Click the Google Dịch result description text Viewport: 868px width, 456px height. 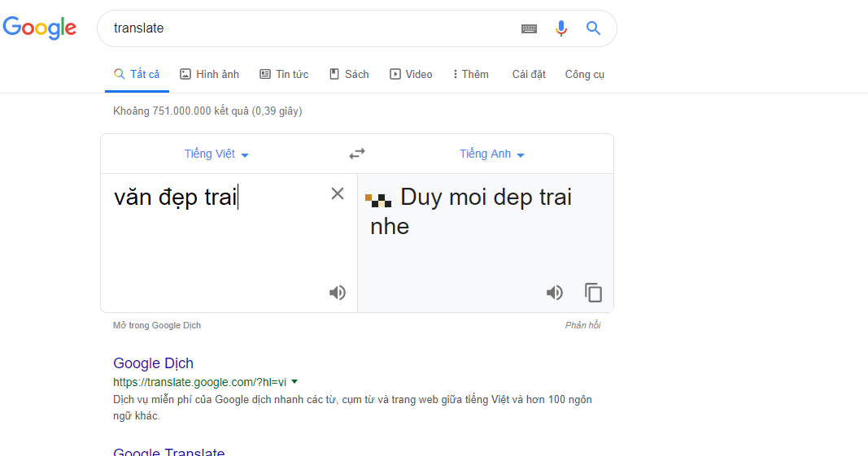click(x=352, y=407)
